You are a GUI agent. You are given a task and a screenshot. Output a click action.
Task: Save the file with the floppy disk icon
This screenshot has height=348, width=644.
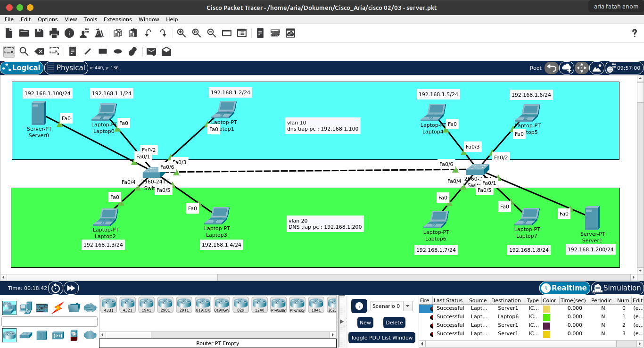pos(39,33)
